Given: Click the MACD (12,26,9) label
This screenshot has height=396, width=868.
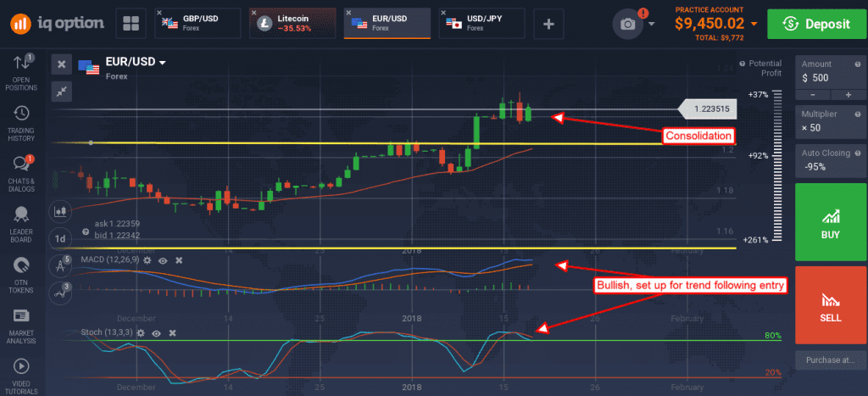Looking at the screenshot, I should pos(108,259).
